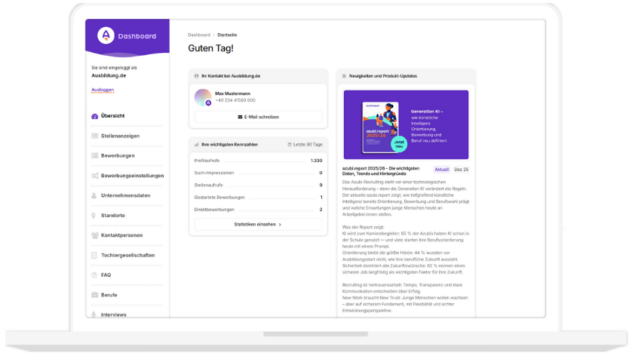
Task: Click the Berufe briefcase icon
Action: click(94, 295)
